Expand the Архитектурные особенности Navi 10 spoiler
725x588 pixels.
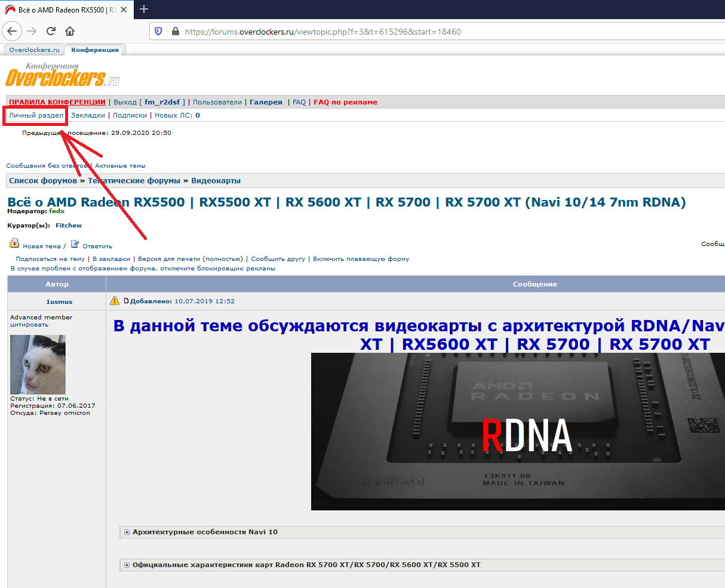[127, 532]
